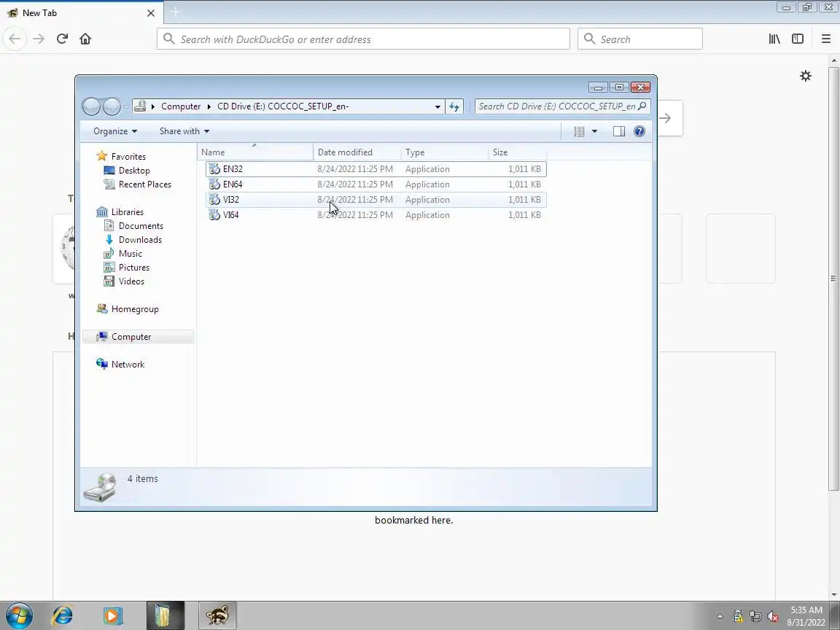Click the Computer breadcrumb
The image size is (840, 630).
click(181, 106)
